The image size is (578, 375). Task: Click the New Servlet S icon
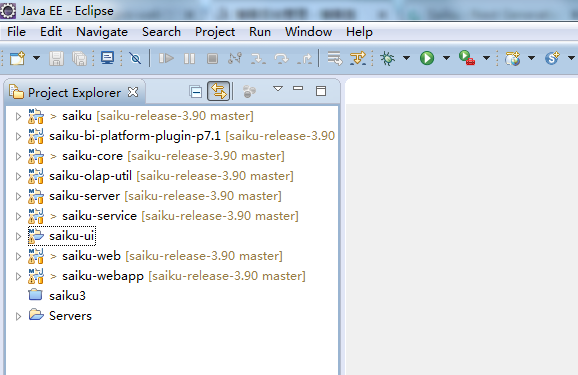(x=552, y=58)
